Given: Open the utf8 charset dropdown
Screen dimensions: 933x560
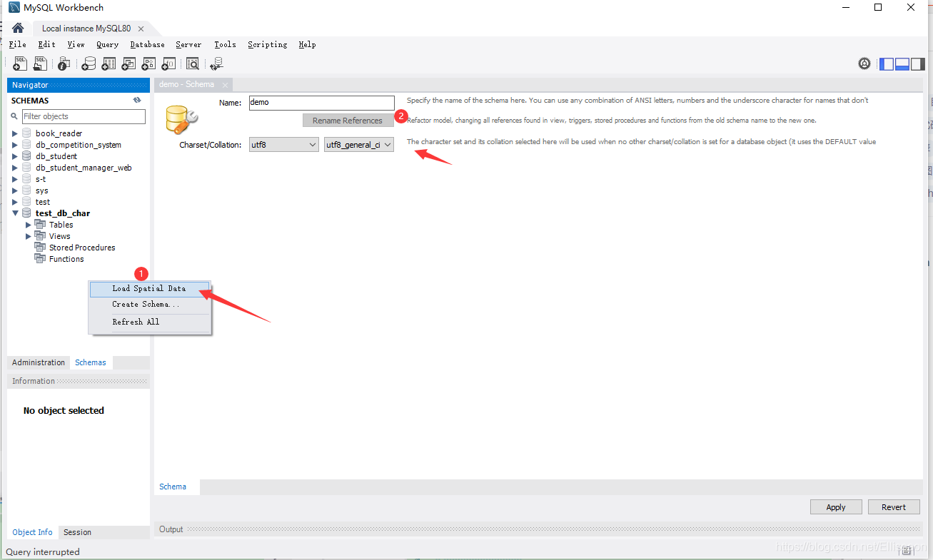Looking at the screenshot, I should [x=283, y=145].
